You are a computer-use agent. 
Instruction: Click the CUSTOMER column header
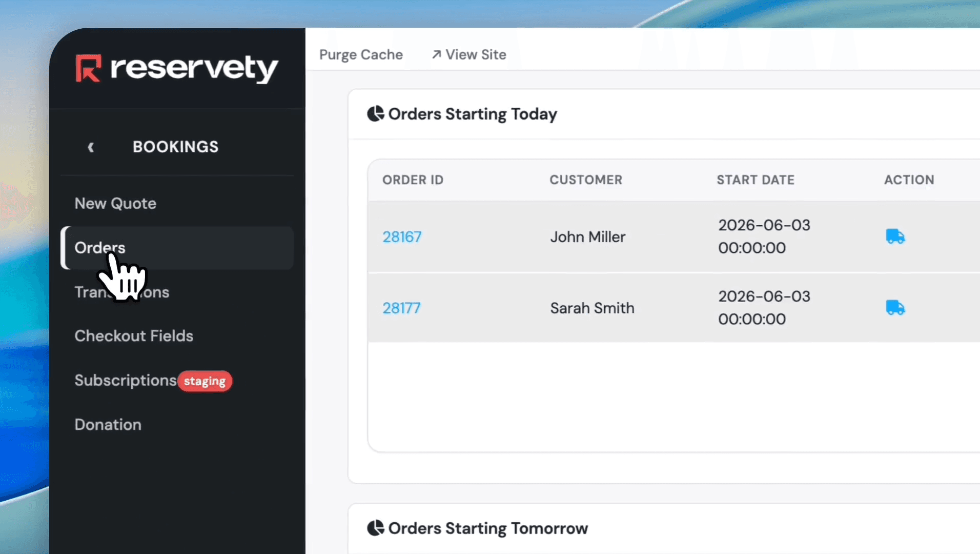tap(586, 180)
